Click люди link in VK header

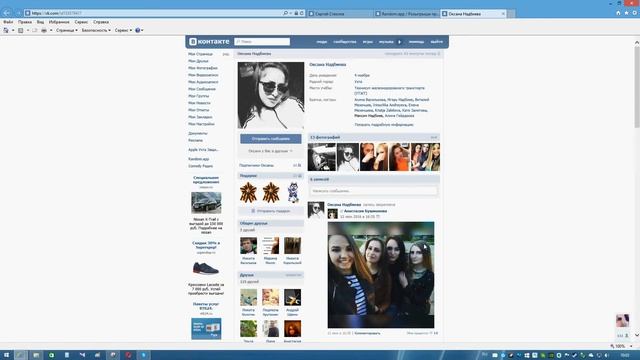[322, 42]
